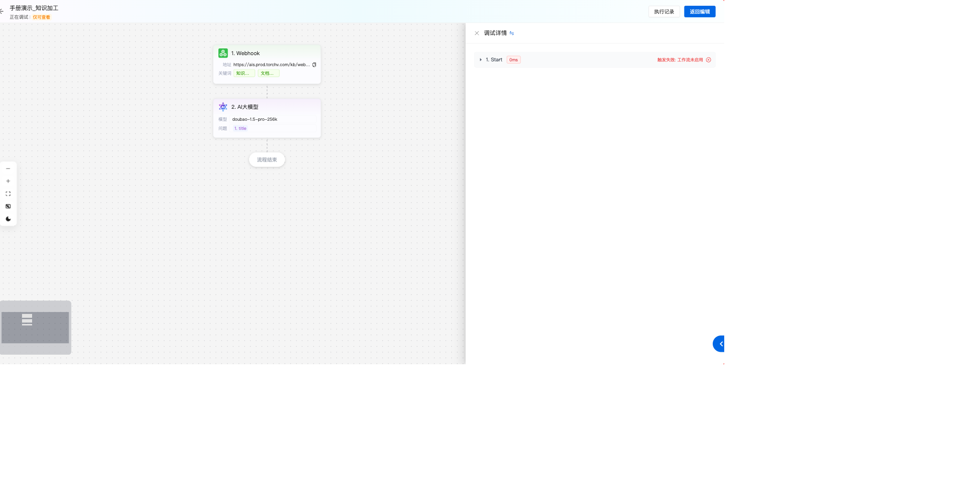This screenshot has width=980, height=486.
Task: Close the 调试详情 debug panel
Action: (477, 33)
